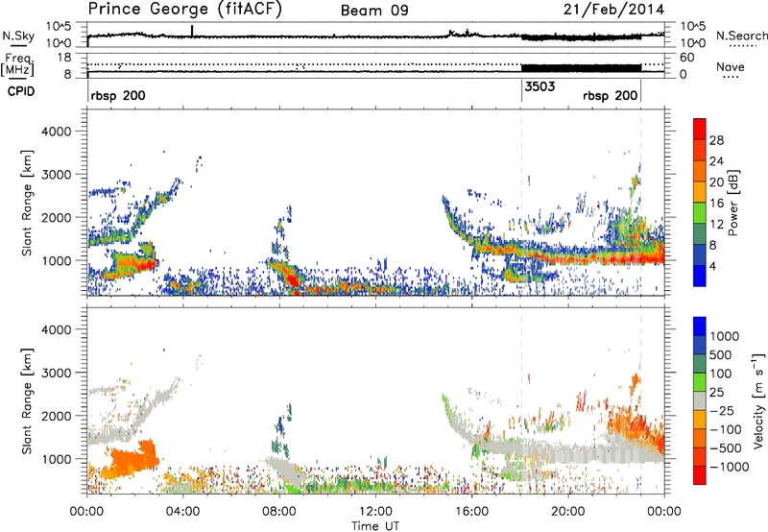Click the "Time UT" axis label
Screen dimensions: 768x532
[x=375, y=525]
